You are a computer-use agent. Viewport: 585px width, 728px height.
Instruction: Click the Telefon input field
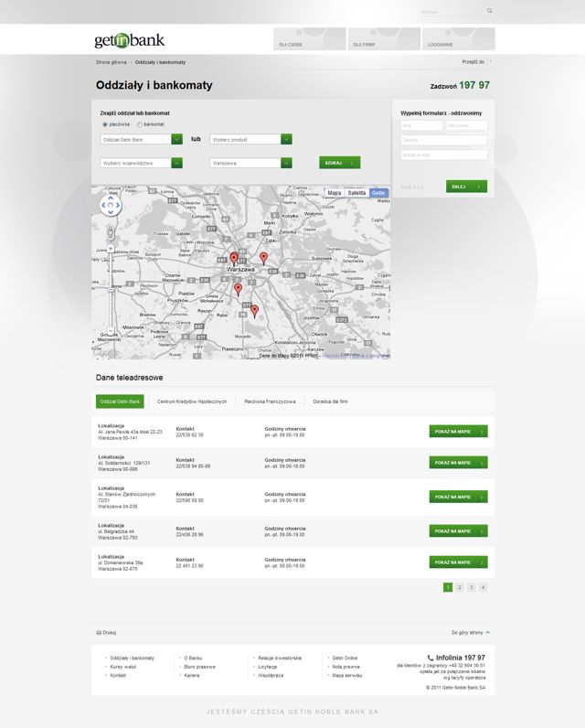click(x=444, y=140)
